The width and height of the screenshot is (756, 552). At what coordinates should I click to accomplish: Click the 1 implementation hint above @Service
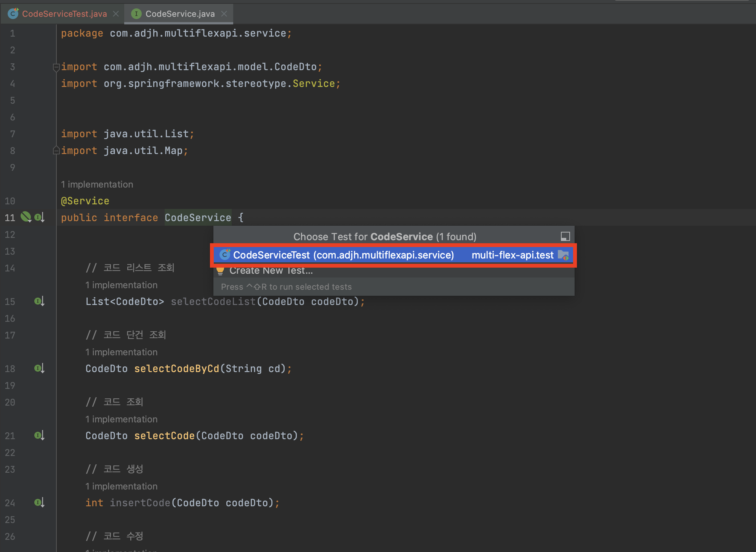click(97, 185)
